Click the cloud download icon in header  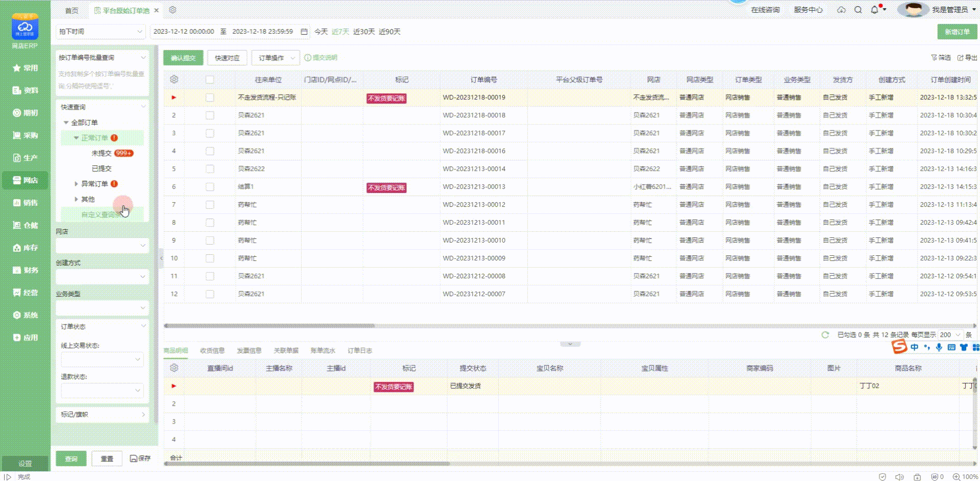click(x=841, y=10)
